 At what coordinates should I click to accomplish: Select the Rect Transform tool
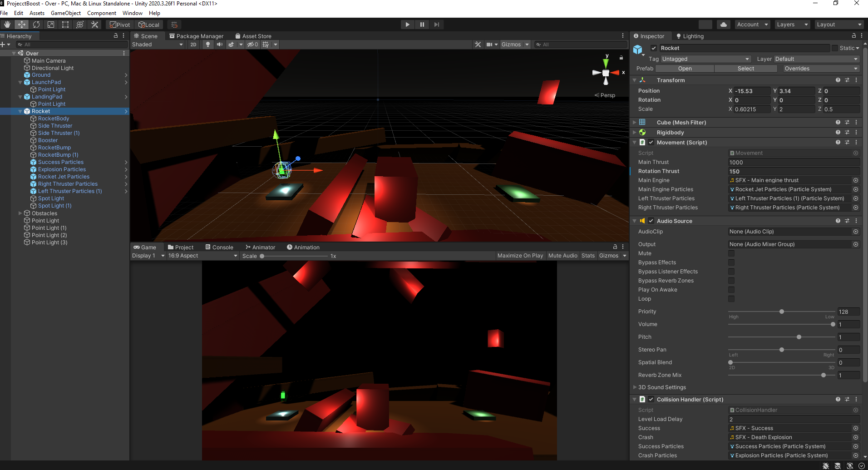tap(65, 25)
